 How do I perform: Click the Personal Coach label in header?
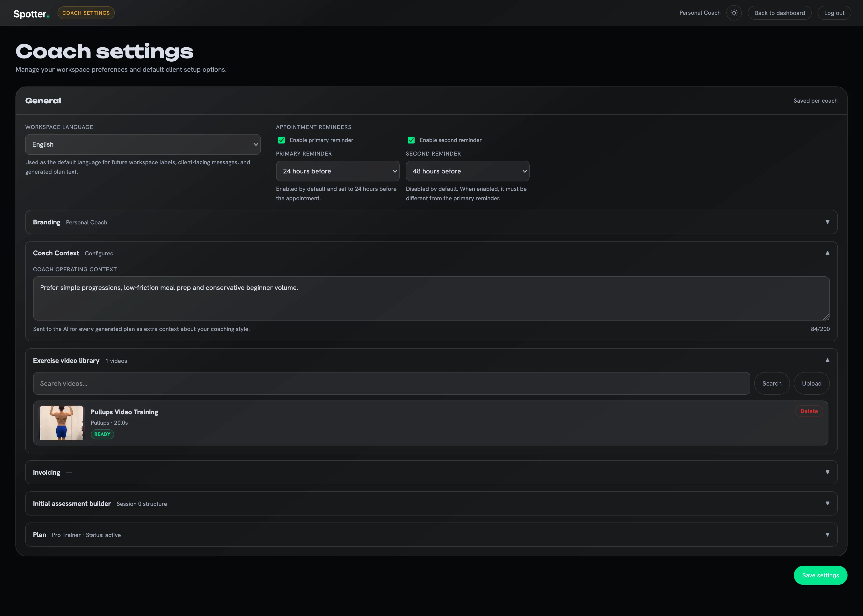pyautogui.click(x=700, y=13)
